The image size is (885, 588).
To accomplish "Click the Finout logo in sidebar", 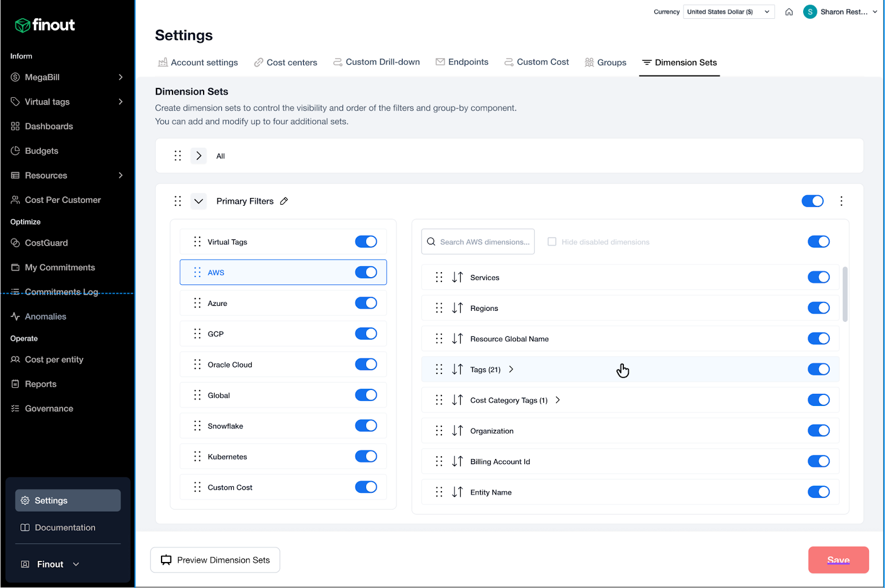I will click(x=45, y=25).
